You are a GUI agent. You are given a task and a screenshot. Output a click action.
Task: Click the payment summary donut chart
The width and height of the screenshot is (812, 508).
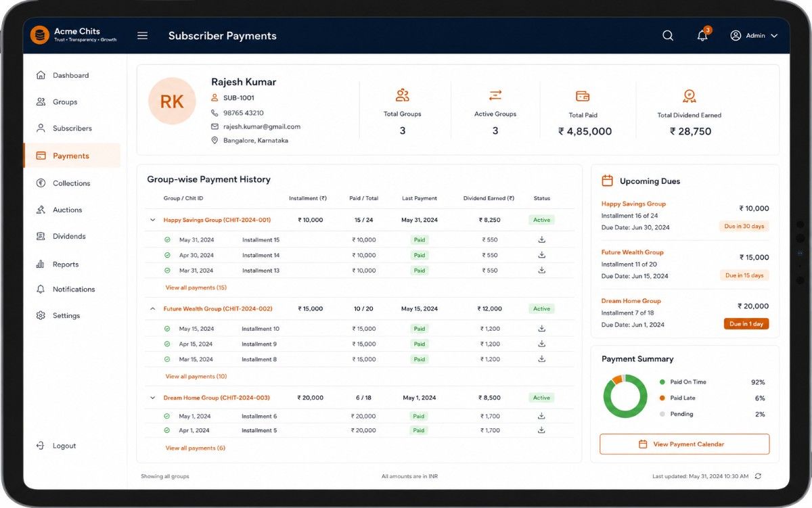click(625, 396)
